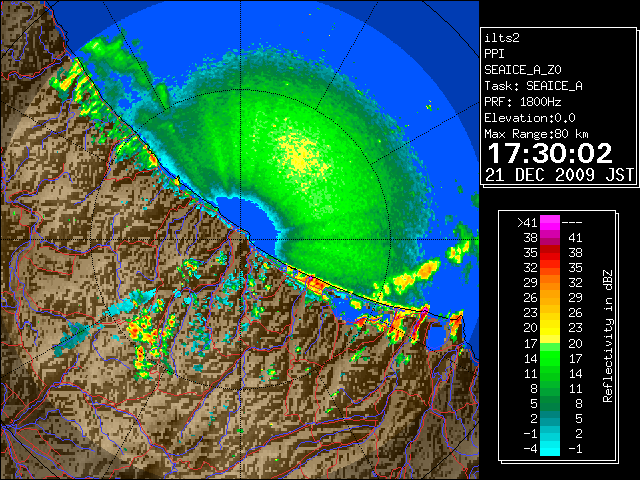Click the "ilts2" station label
The width and height of the screenshot is (640, 480).
[x=502, y=38]
